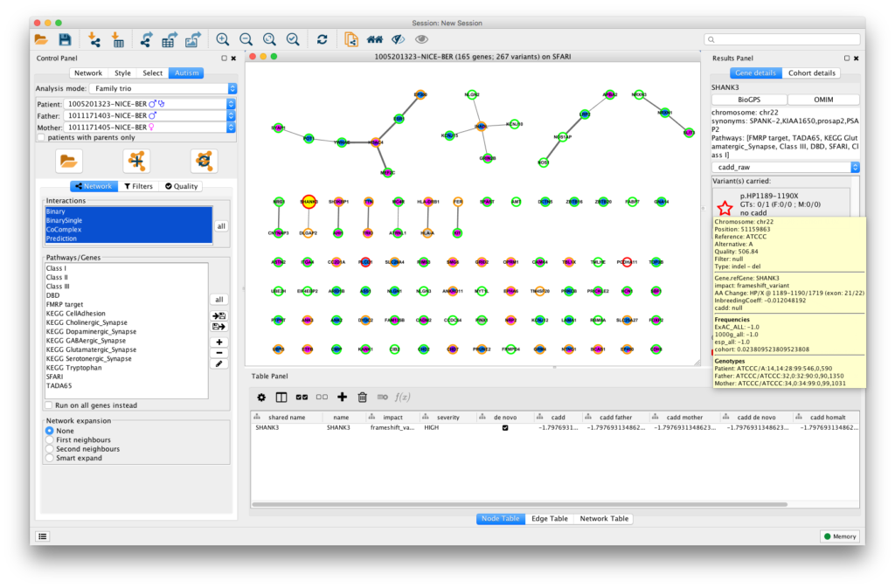The height and width of the screenshot is (588, 895).
Task: Click the pencil edit icon beside pathways list
Action: 219,363
